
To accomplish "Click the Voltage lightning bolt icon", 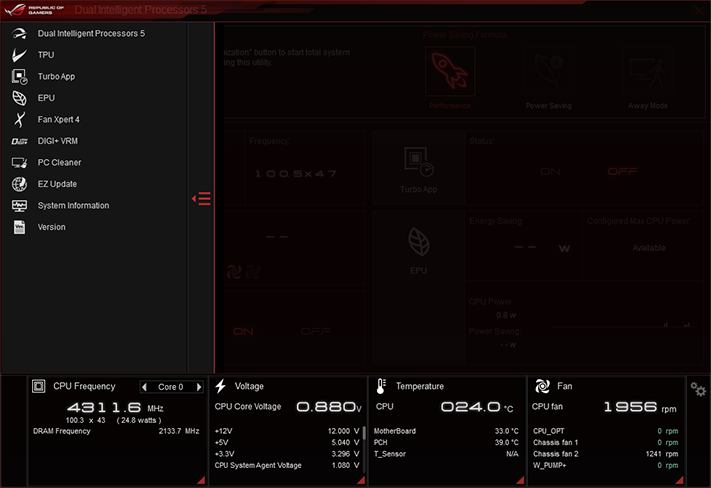I will [220, 386].
